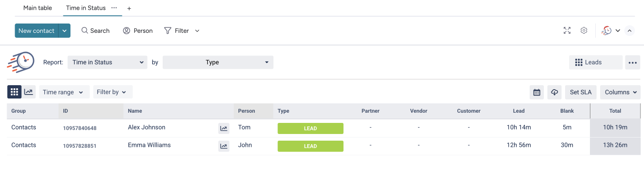Switch to grid table view
Viewport: 644px width, 193px height.
point(14,92)
